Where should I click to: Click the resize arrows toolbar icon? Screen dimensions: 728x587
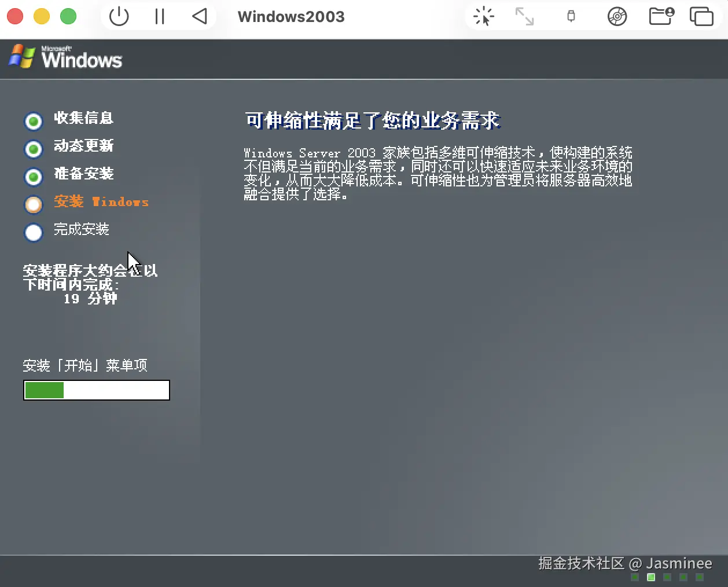525,16
